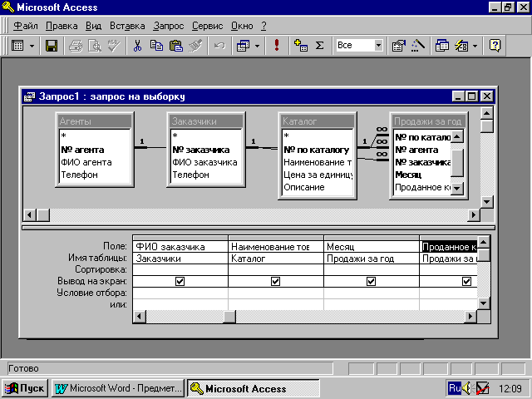Open the Правка menu
Image resolution: width=532 pixels, height=399 pixels.
pos(62,26)
